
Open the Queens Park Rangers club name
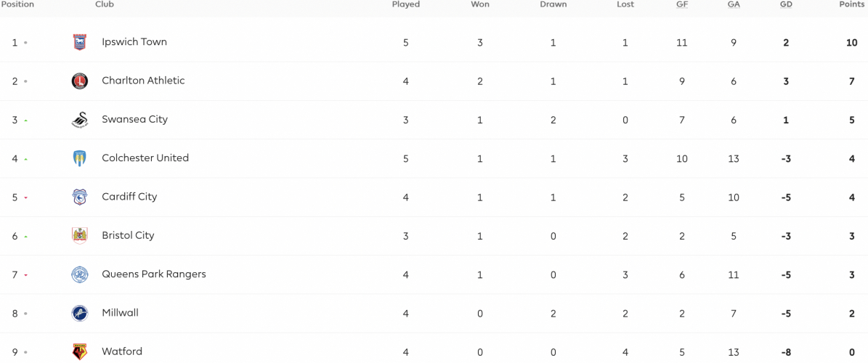154,274
